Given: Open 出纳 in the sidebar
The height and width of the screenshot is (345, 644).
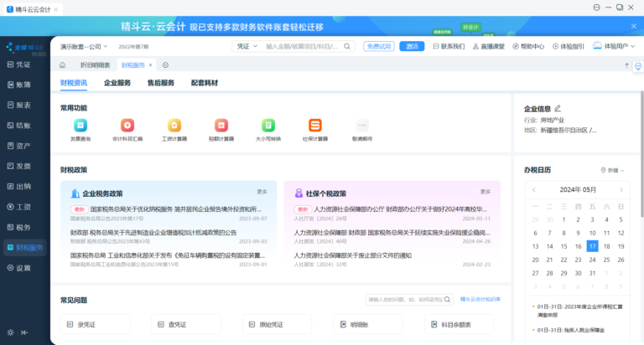Looking at the screenshot, I should click(x=19, y=186).
